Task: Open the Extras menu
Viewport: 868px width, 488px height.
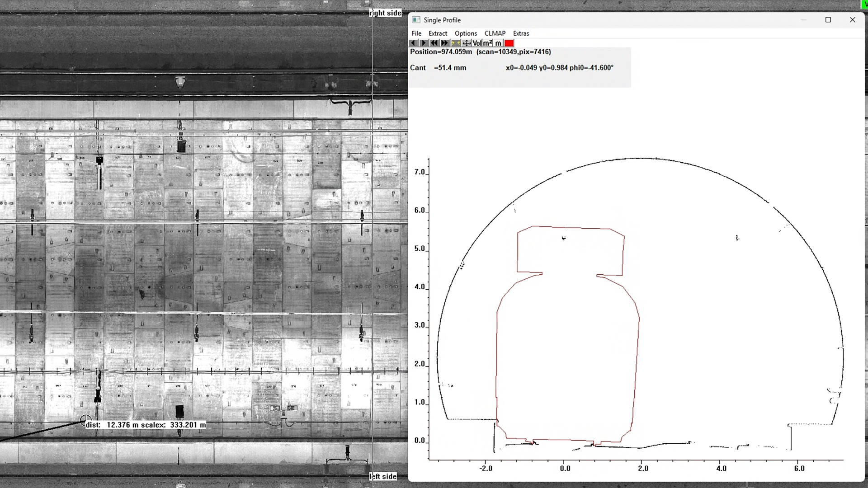Action: (x=521, y=33)
